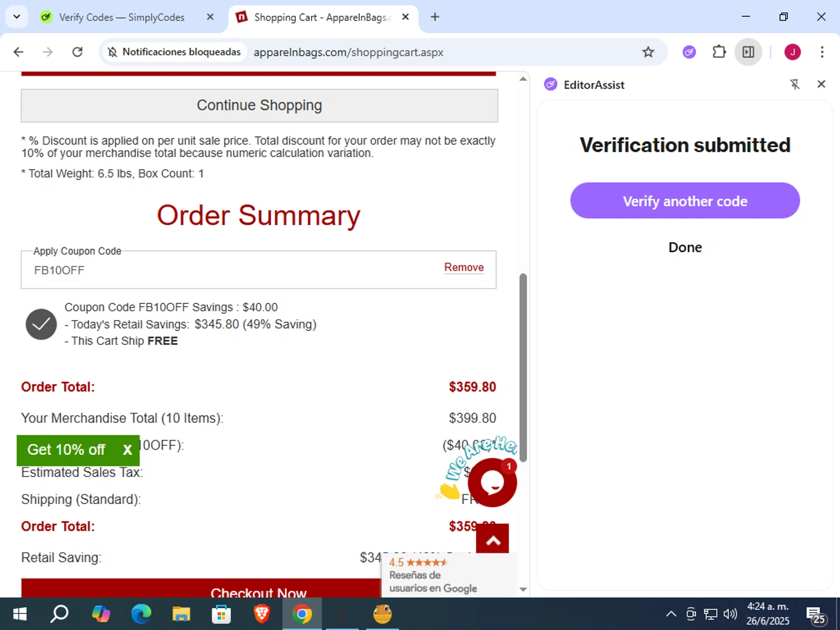Click the Checkout Now button

coord(200,588)
